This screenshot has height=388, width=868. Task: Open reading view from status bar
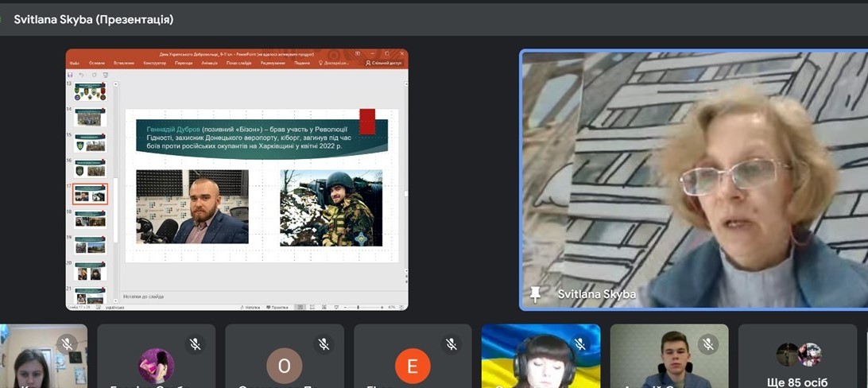[x=324, y=307]
